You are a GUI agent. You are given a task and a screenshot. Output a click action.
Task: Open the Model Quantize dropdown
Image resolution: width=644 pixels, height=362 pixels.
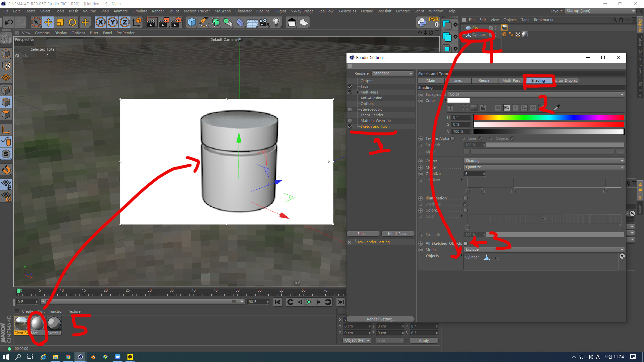point(544,167)
